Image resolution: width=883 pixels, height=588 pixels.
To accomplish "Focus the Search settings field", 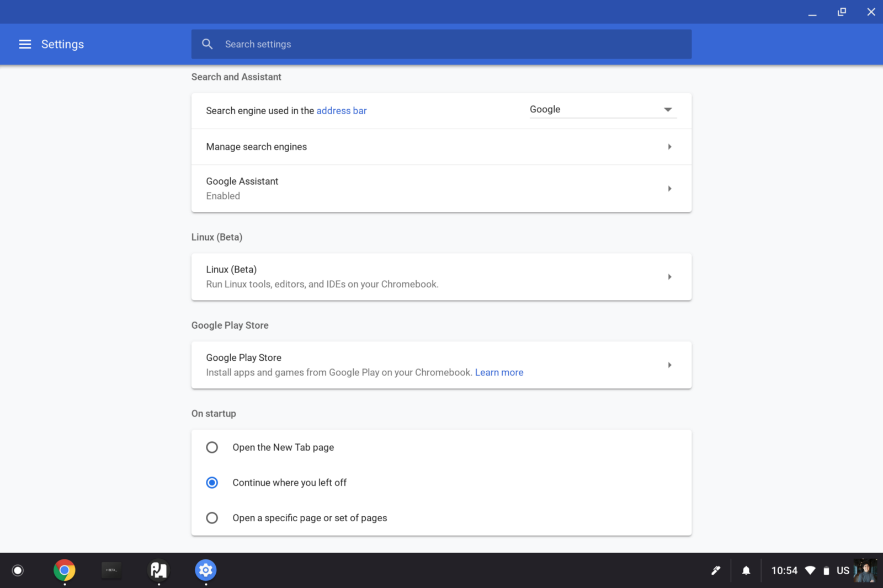I will point(441,44).
